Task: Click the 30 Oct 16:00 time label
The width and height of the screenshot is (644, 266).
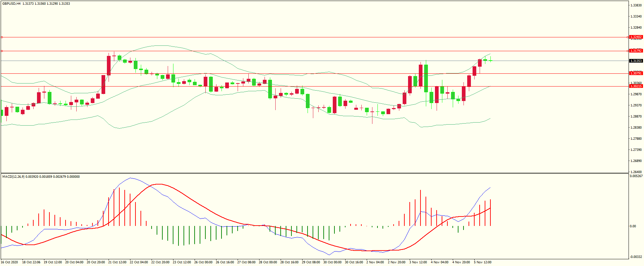Action: [x=354, y=262]
